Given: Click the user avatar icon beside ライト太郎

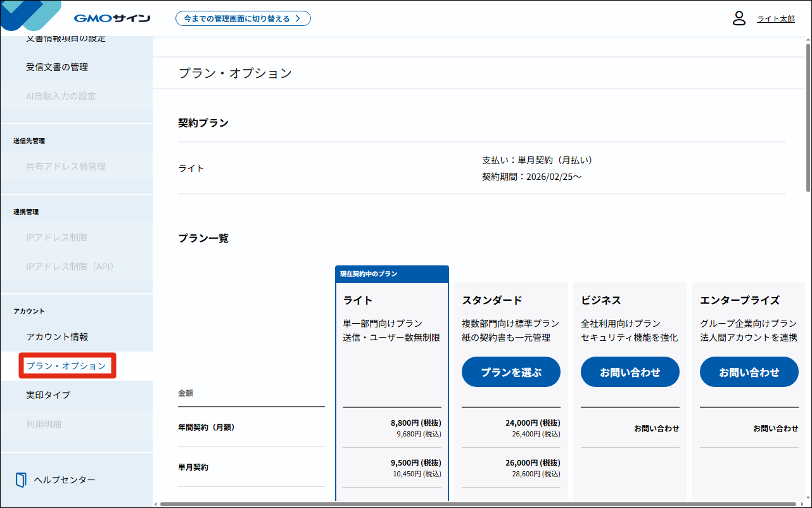Looking at the screenshot, I should [739, 18].
